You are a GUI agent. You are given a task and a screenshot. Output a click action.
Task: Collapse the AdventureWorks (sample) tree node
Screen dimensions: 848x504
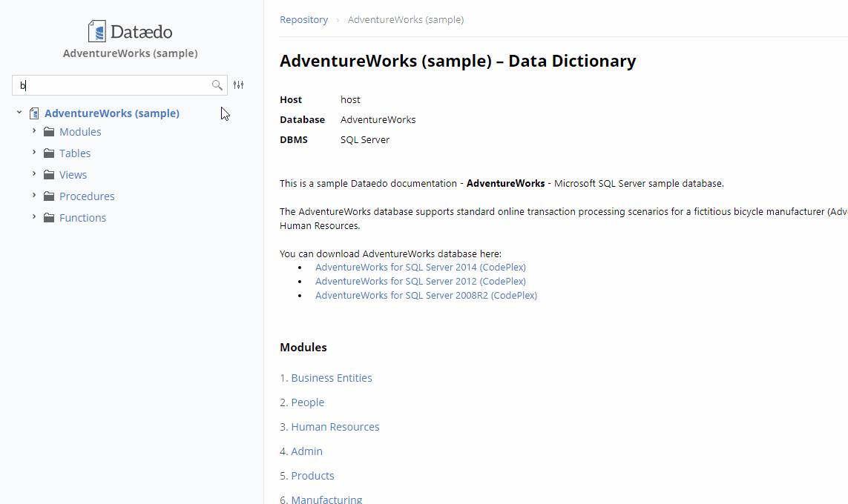(x=19, y=113)
